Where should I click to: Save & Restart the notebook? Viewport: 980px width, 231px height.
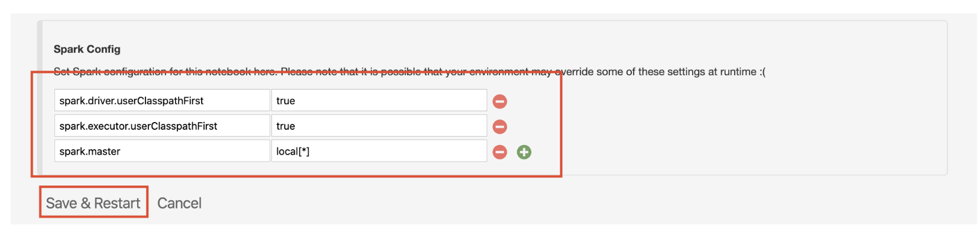pyautogui.click(x=93, y=203)
